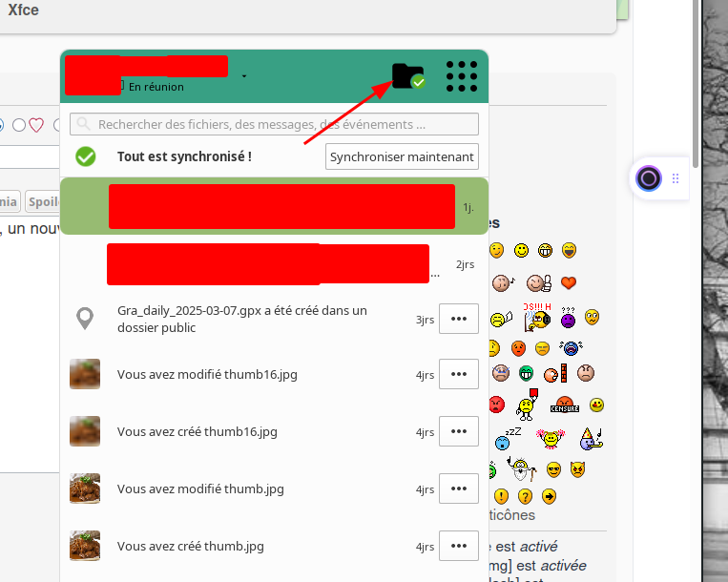
Task: Open the Nextcloud apps grid icon
Action: tap(462, 76)
